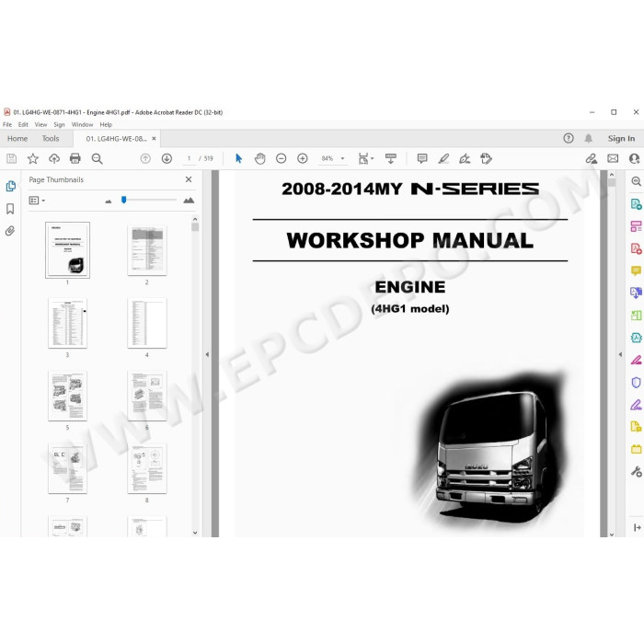Open the File menu
The width and height of the screenshot is (644, 644).
tap(7, 124)
